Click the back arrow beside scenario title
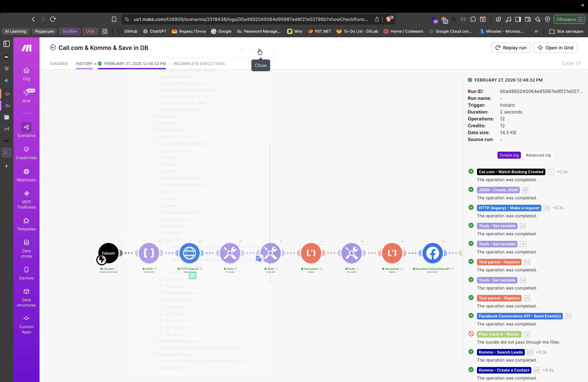 coord(53,47)
